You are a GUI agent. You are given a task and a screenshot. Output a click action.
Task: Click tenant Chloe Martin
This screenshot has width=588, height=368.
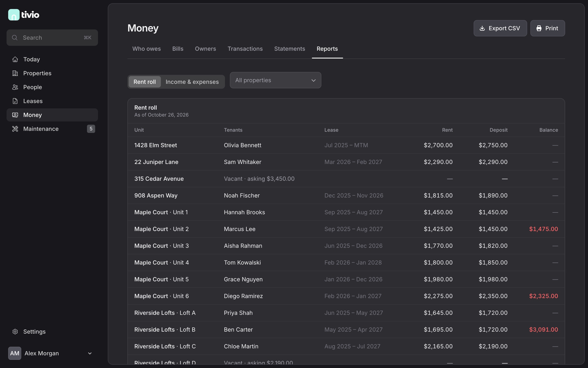pos(241,346)
